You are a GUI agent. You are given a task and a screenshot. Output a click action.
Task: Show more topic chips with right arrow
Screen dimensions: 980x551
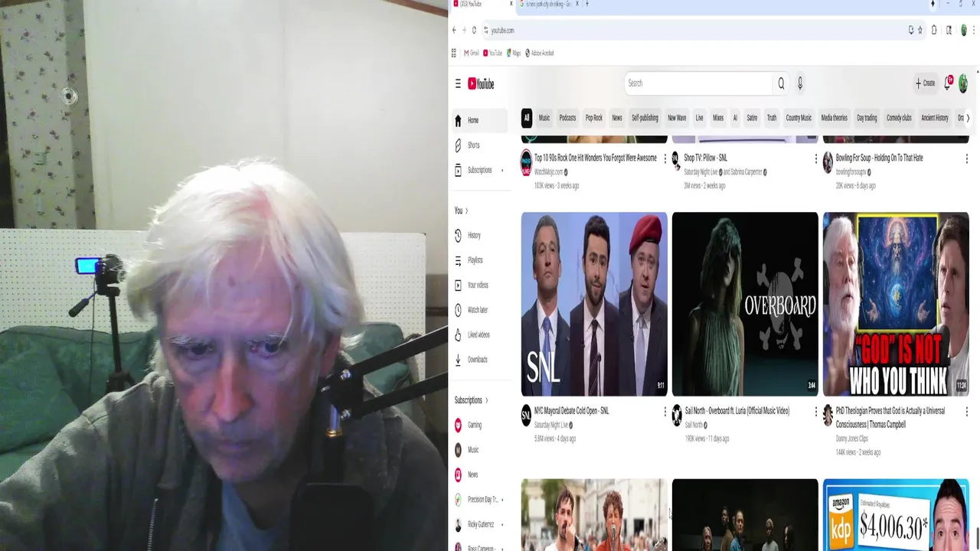968,118
